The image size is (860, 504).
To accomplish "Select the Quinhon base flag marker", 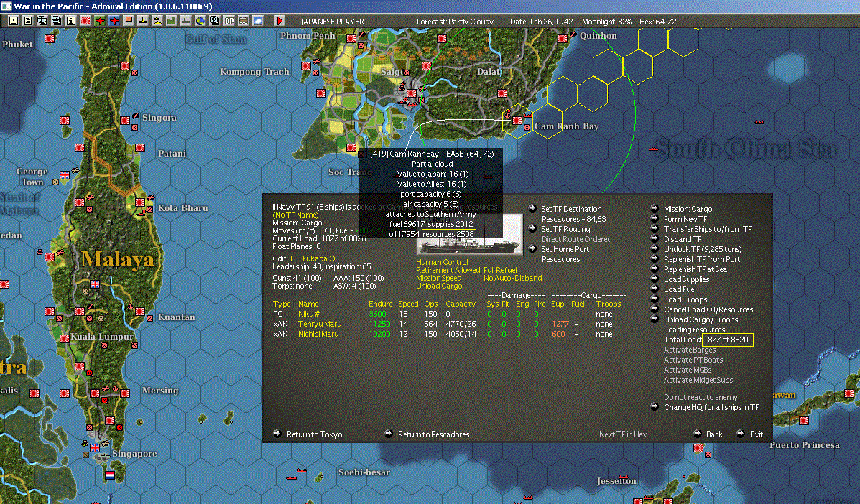I will click(562, 39).
